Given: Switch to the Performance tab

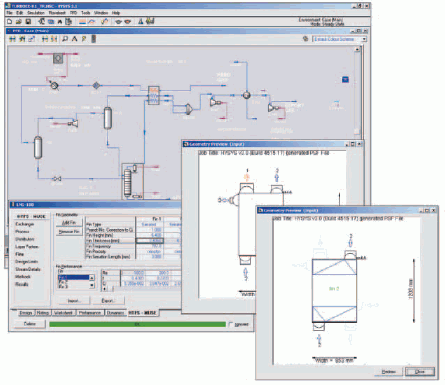Looking at the screenshot, I should [x=90, y=313].
